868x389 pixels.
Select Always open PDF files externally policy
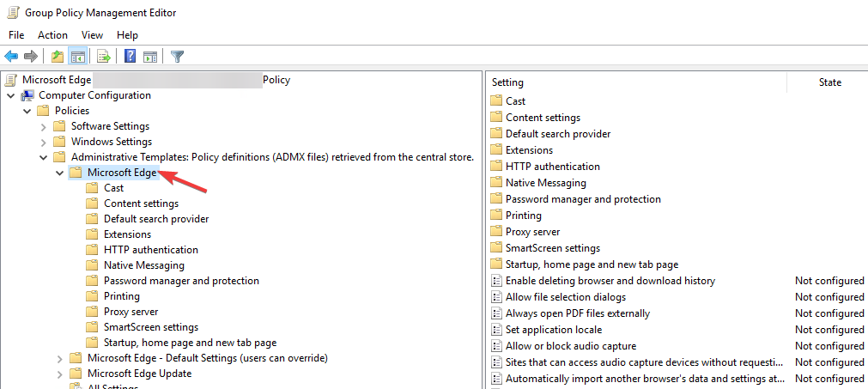click(x=577, y=313)
